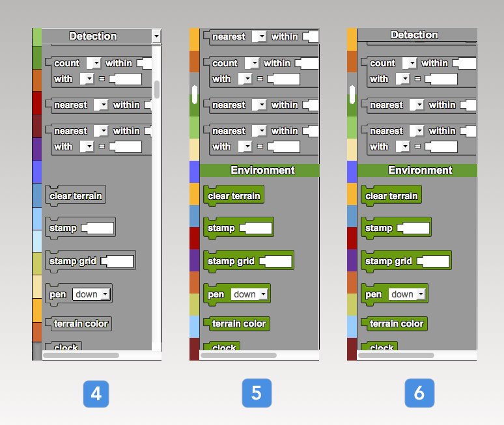
Task: Click horizontal scrollbar in middle panel
Action: (238, 355)
